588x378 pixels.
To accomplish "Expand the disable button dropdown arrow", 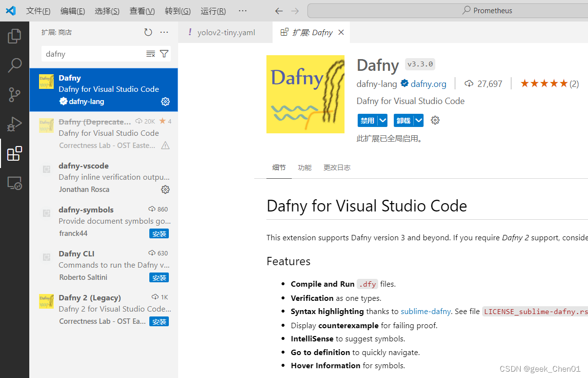I will (383, 120).
